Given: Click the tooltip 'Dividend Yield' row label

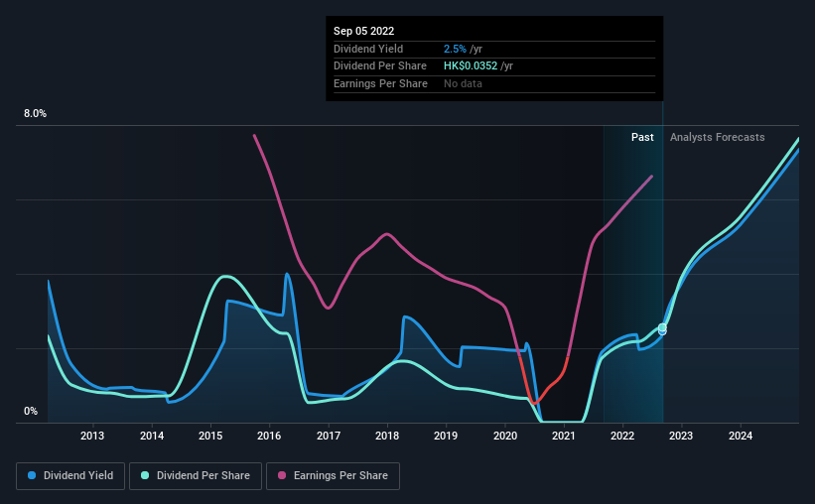Looking at the screenshot, I should coord(368,49).
